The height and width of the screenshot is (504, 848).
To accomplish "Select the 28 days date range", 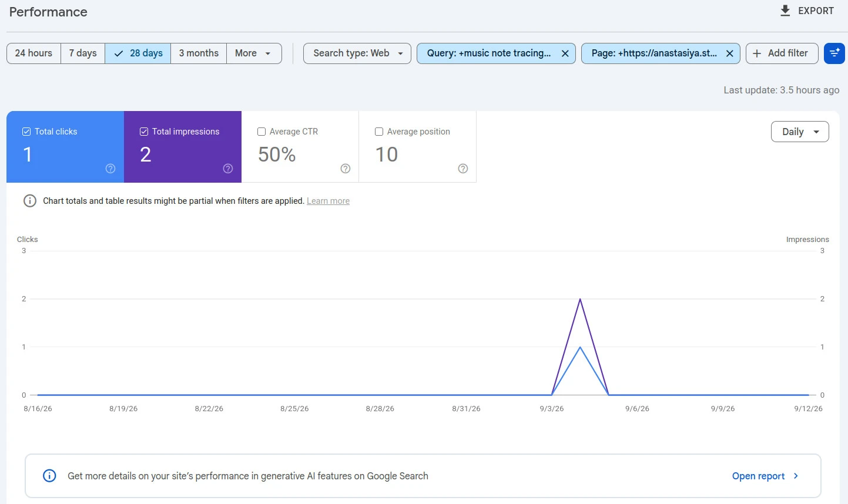I will tap(138, 53).
